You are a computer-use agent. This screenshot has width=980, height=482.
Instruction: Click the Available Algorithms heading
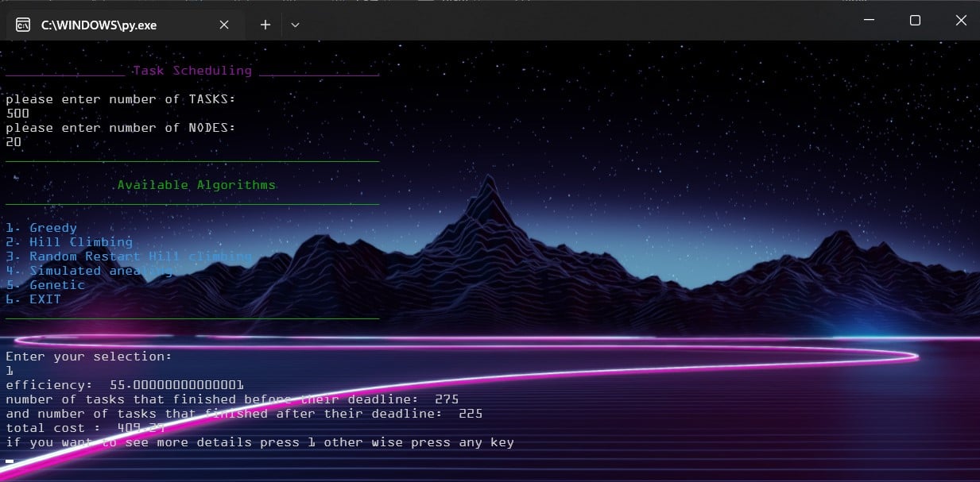tap(196, 185)
